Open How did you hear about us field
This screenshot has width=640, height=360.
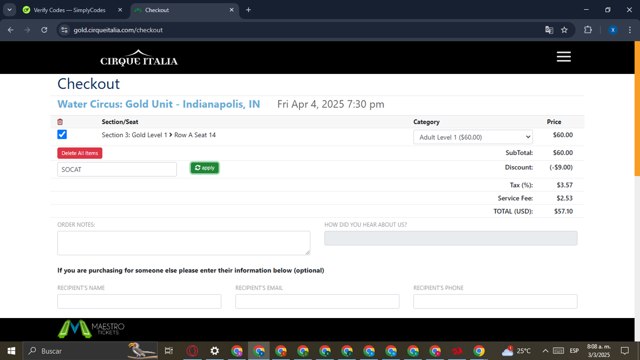click(451, 238)
